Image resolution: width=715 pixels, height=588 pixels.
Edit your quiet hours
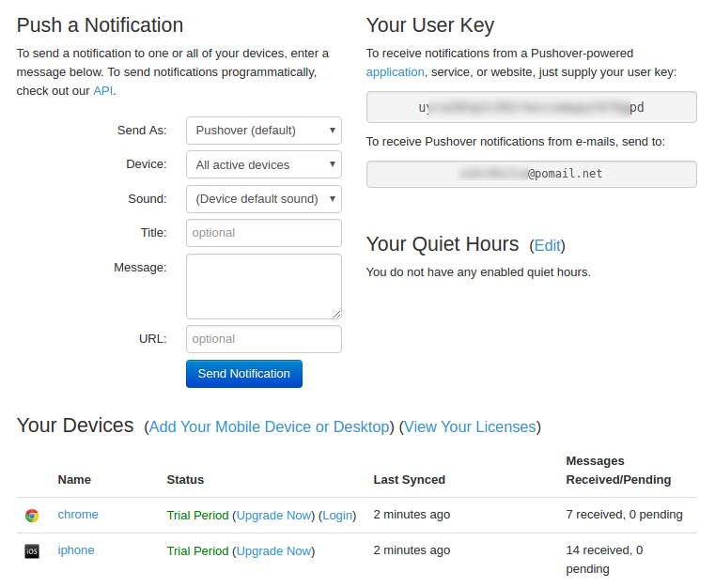tap(547, 246)
